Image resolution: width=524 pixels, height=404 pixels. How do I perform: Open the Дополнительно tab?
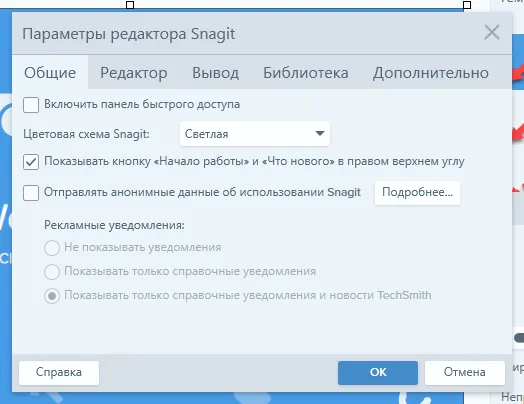431,73
